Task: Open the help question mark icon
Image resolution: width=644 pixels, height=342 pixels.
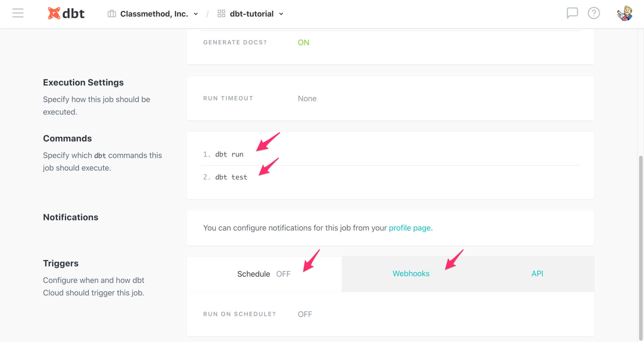Action: coord(594,13)
